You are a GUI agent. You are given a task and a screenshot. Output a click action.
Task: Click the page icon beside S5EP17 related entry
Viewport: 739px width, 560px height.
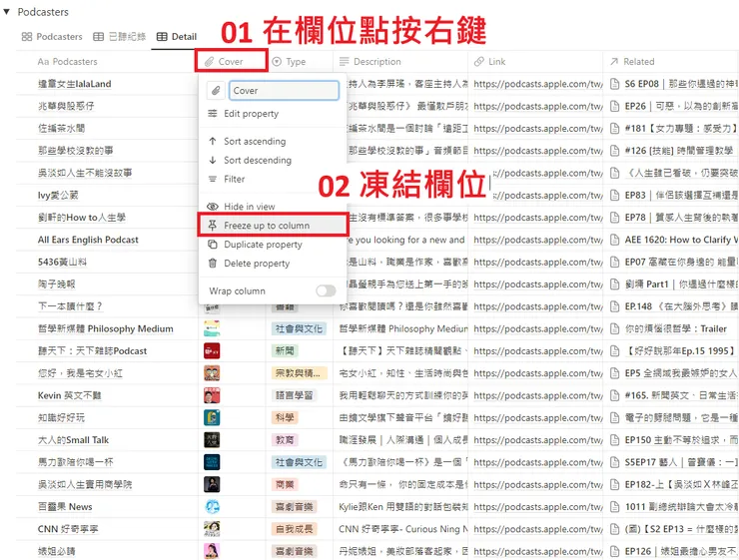[x=614, y=462]
